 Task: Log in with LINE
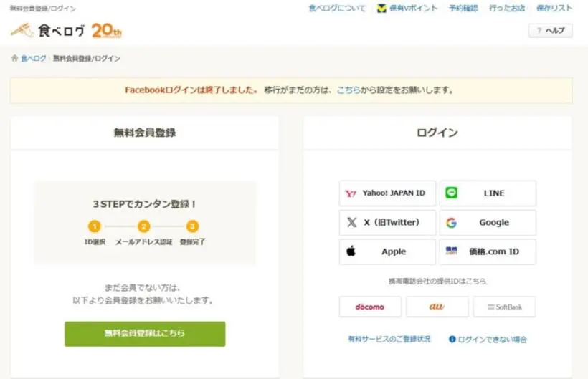(x=488, y=193)
